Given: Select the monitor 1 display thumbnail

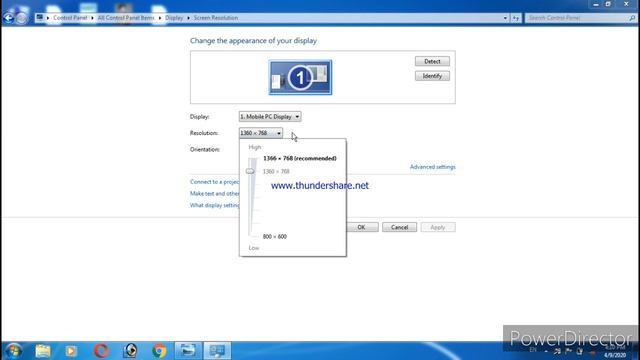Looking at the screenshot, I should coord(300,78).
